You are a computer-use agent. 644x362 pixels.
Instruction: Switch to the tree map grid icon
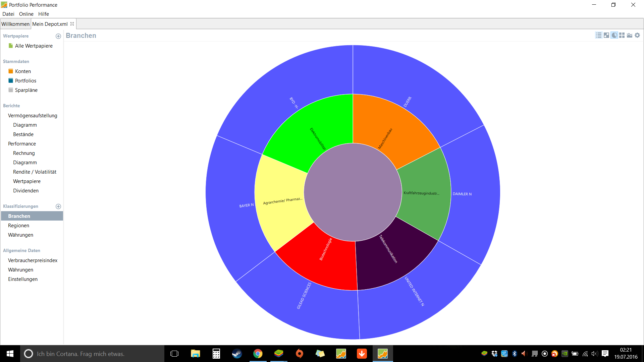click(x=622, y=35)
